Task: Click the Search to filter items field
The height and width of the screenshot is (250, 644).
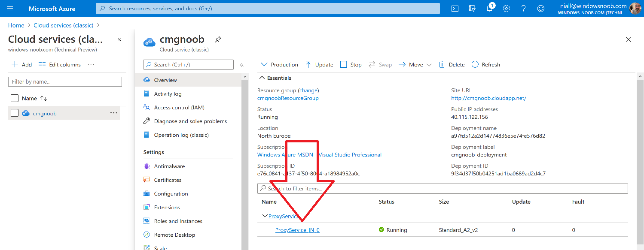Action: (443, 189)
